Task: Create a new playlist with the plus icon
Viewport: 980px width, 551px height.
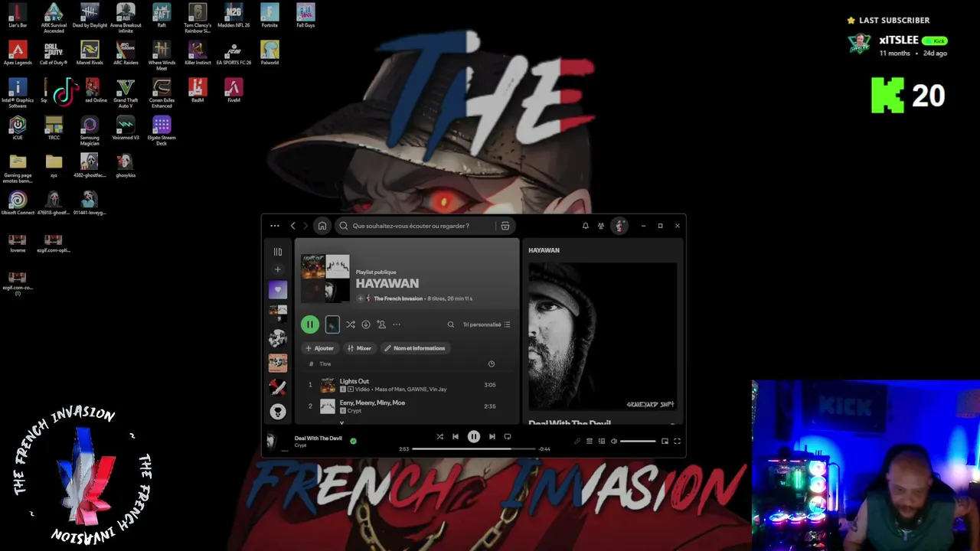Action: 278,269
